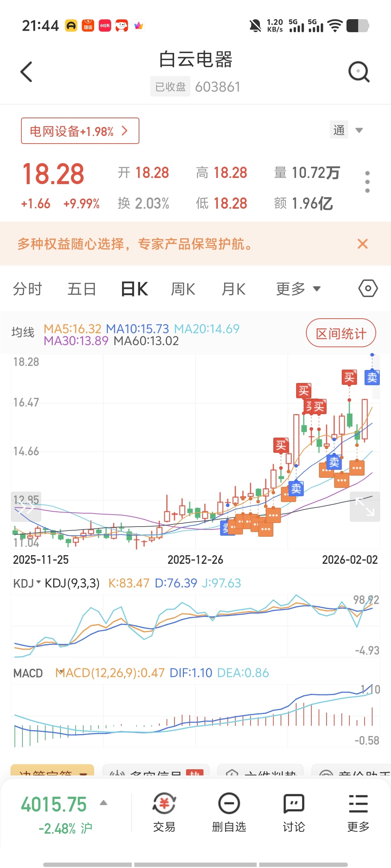Dismiss the orange promotion banner
Image resolution: width=391 pixels, height=868 pixels.
pyautogui.click(x=362, y=244)
